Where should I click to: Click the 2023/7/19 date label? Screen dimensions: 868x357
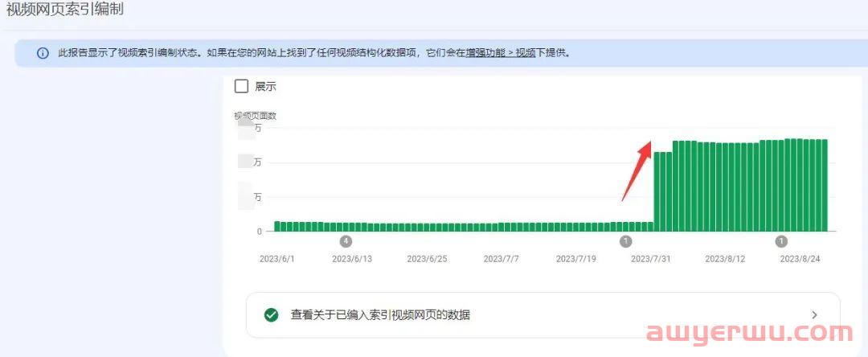point(575,259)
